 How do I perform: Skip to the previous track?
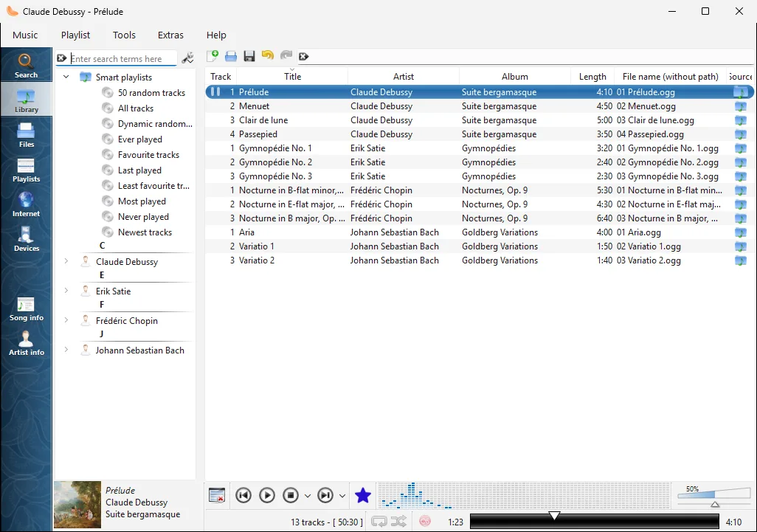[243, 495]
